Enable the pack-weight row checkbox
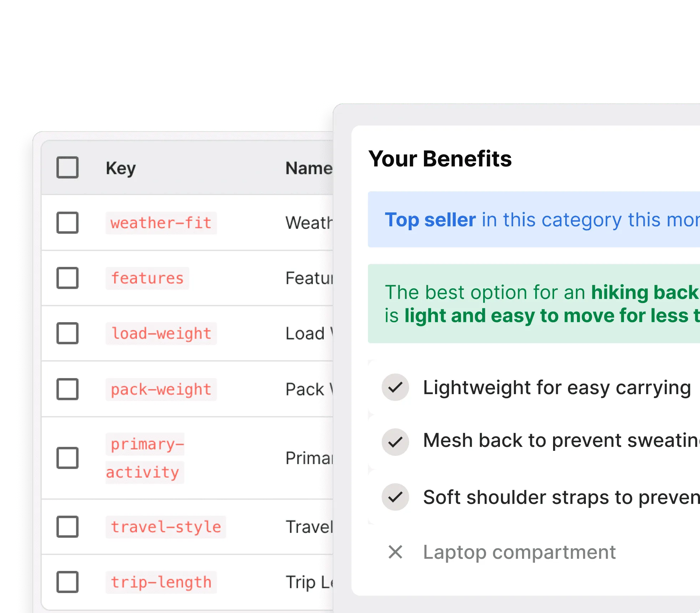This screenshot has height=613, width=700. (67, 389)
